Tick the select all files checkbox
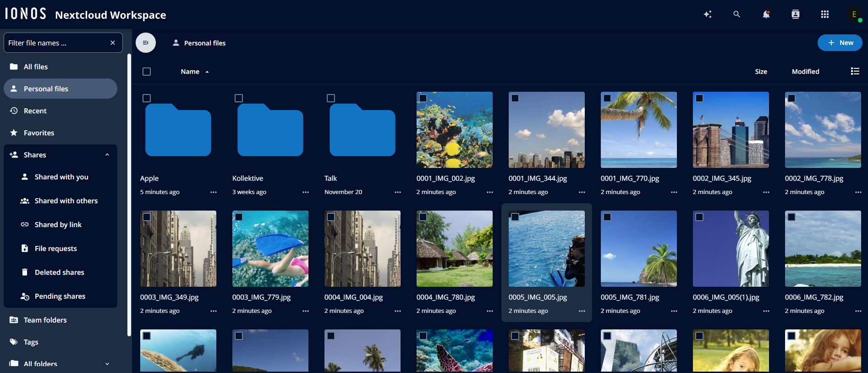 147,72
